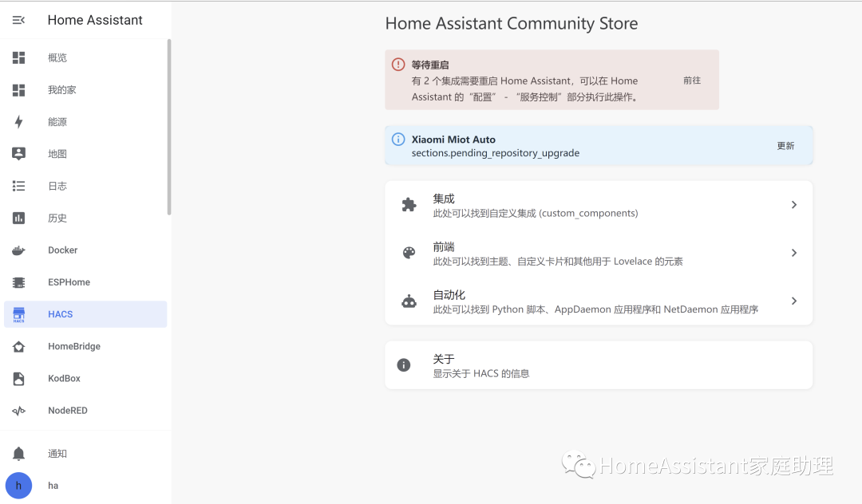Viewport: 862px width, 504px height.
Task: Click sections.pending_repository_upgrade text
Action: [496, 153]
